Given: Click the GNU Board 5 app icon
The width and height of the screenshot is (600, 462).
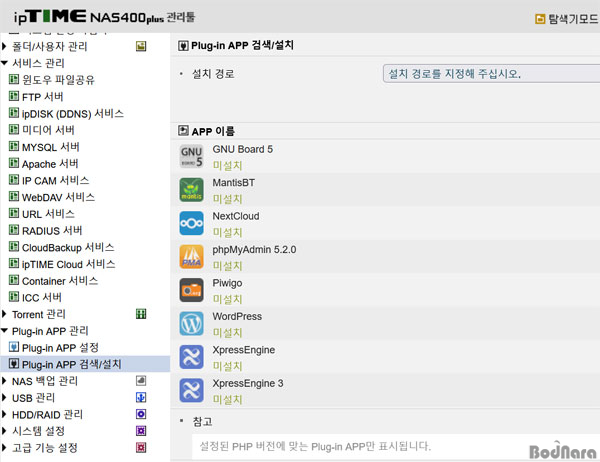Looking at the screenshot, I should click(191, 157).
